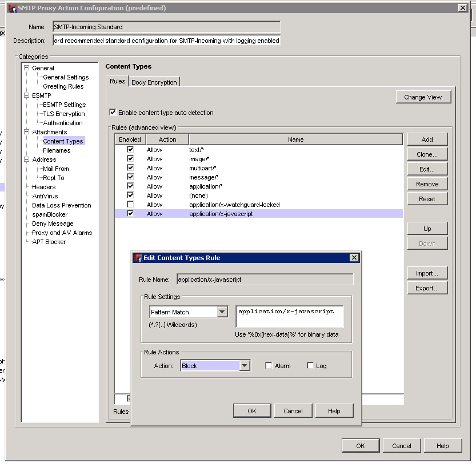Enable the Alarm checkbox

tap(269, 366)
